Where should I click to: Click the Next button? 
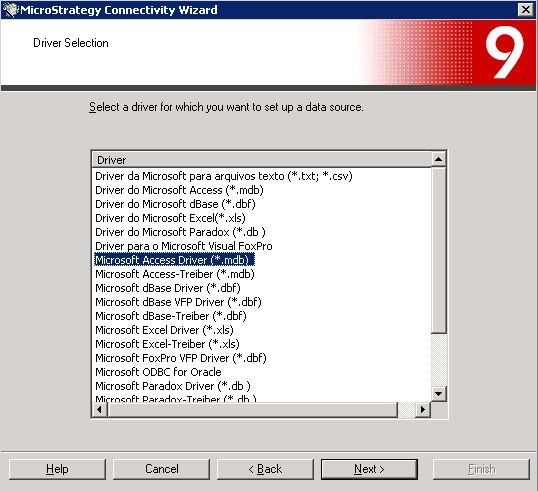click(369, 469)
